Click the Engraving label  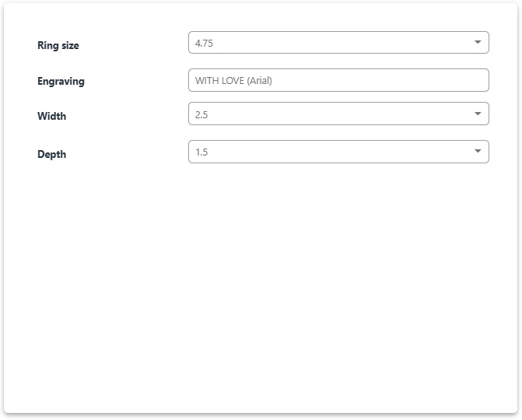coord(61,81)
